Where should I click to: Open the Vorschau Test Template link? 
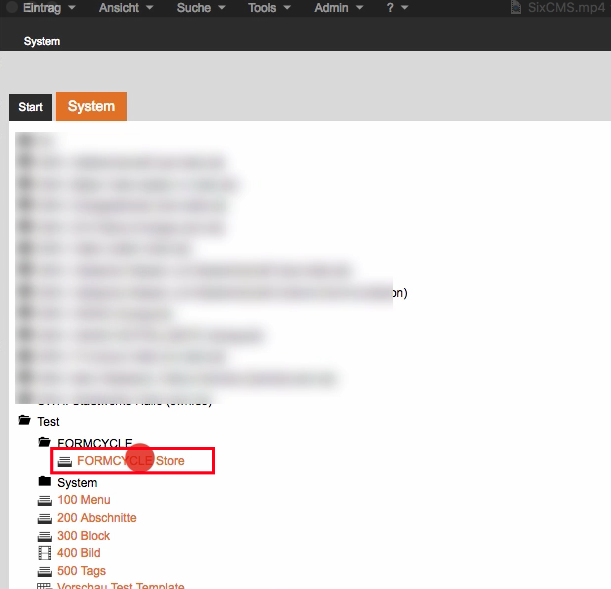pyautogui.click(x=120, y=586)
